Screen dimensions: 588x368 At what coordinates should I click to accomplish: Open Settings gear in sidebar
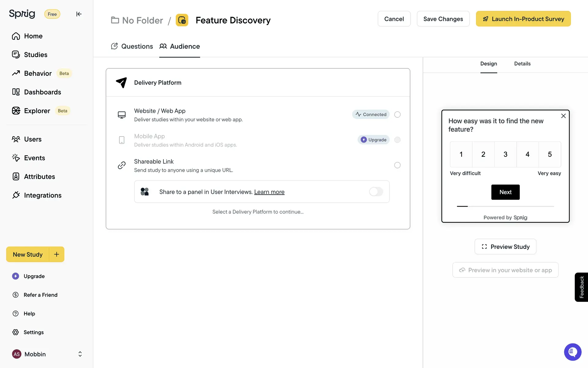tap(16, 332)
